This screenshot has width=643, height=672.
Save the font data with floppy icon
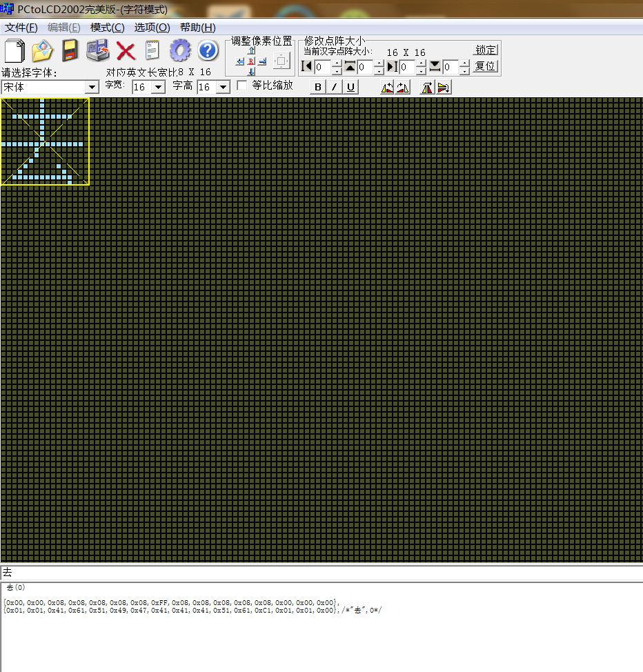click(70, 50)
